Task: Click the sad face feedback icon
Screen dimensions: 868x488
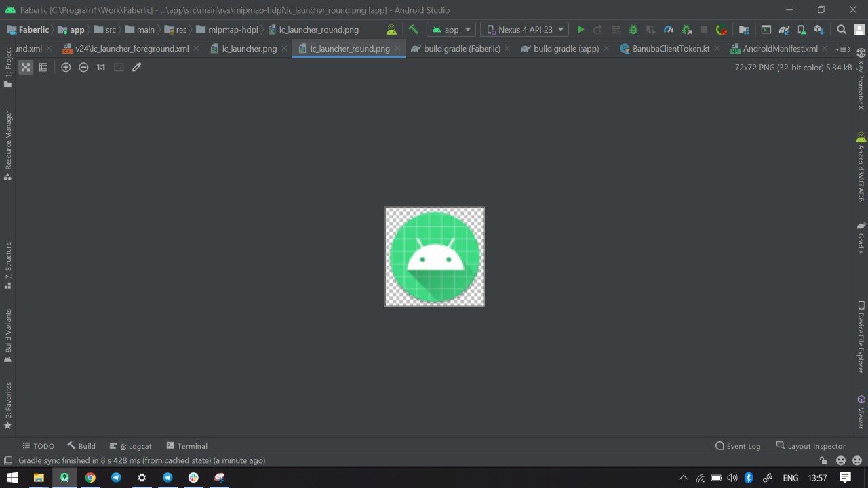Action: 856,460
